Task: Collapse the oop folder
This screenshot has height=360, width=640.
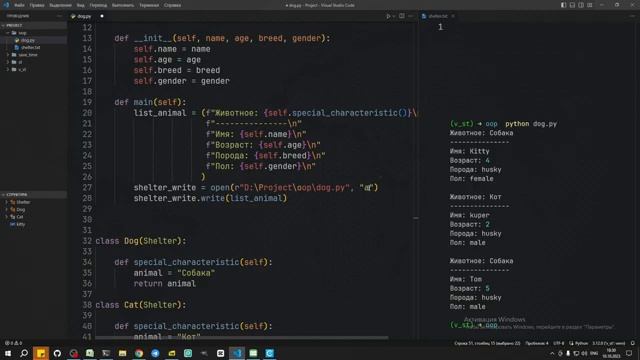Action: click(x=33, y=33)
